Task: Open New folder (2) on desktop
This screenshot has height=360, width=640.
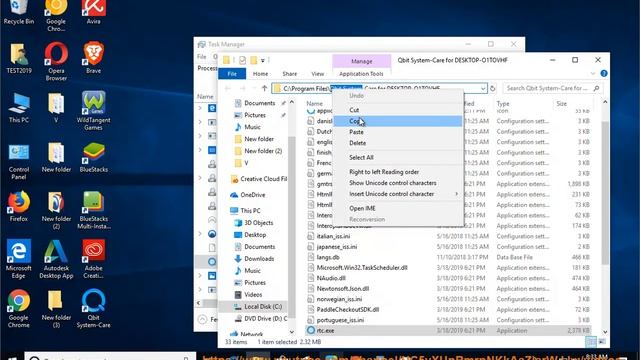Action: (56, 210)
